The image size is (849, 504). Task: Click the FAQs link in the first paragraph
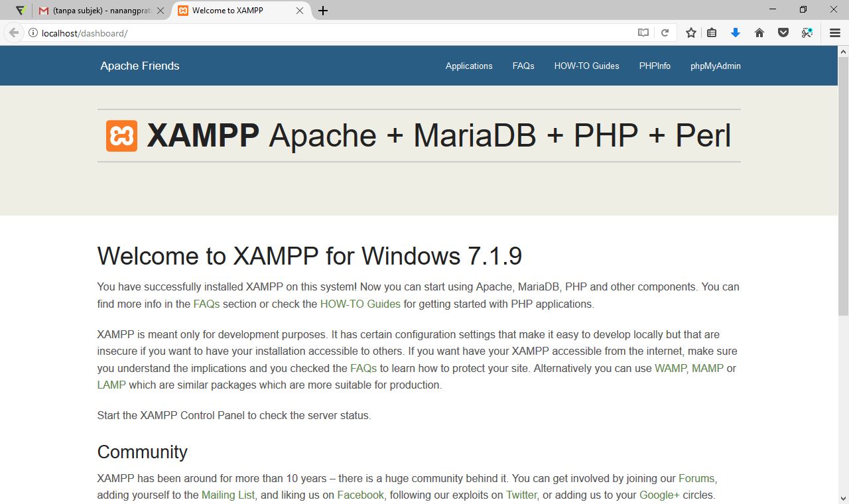(206, 303)
